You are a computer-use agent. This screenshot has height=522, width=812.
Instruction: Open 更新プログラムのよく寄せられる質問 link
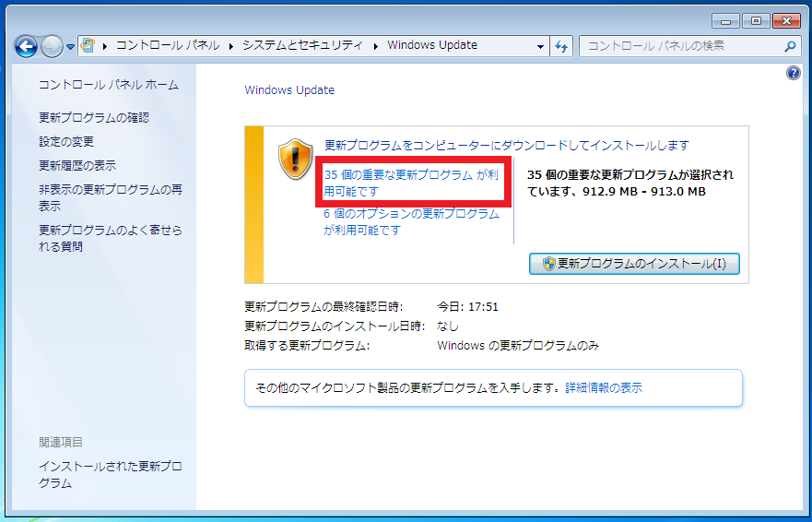(111, 238)
